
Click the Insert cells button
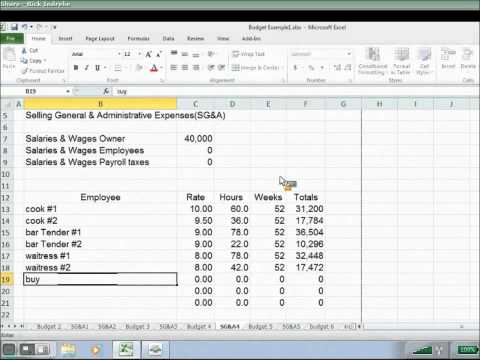coord(448,58)
